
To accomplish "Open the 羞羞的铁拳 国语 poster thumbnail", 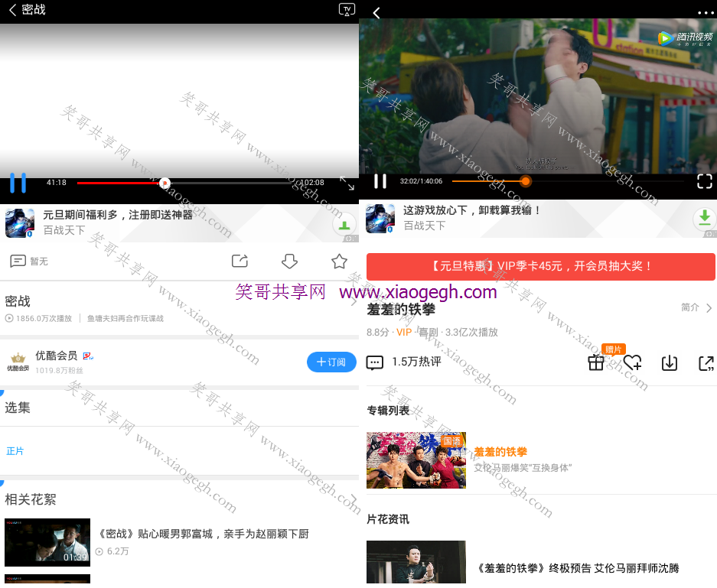I will coord(416,460).
